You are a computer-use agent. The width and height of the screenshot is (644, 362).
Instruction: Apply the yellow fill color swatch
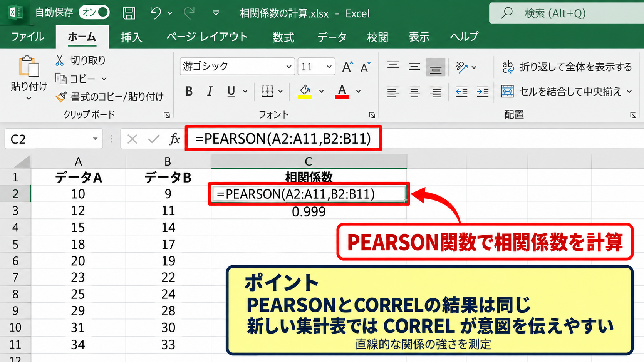click(x=305, y=96)
